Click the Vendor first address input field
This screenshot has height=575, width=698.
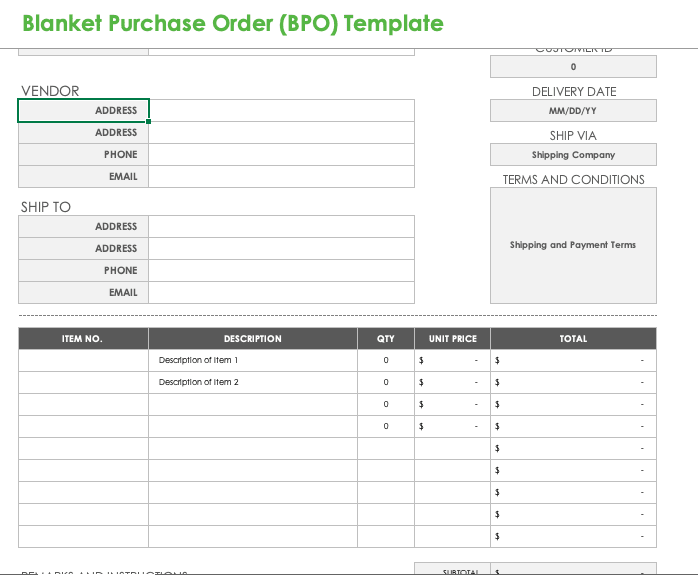click(x=281, y=110)
